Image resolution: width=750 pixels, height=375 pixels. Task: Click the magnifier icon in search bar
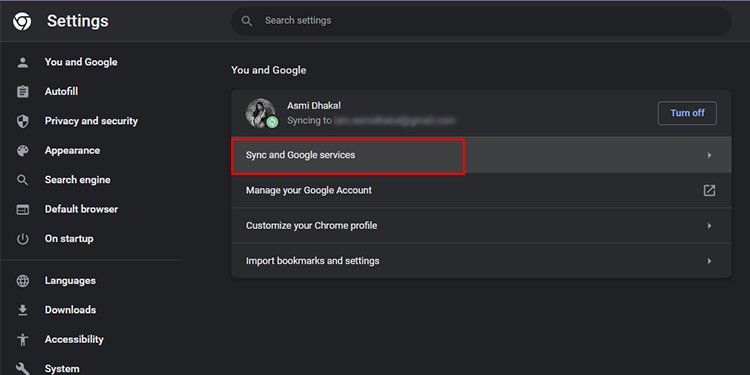click(x=247, y=21)
